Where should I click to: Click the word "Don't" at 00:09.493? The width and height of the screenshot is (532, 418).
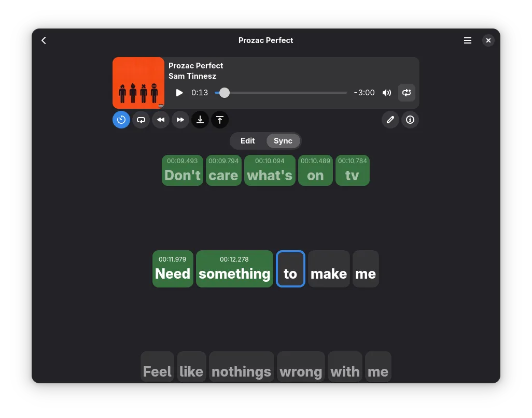pyautogui.click(x=183, y=170)
